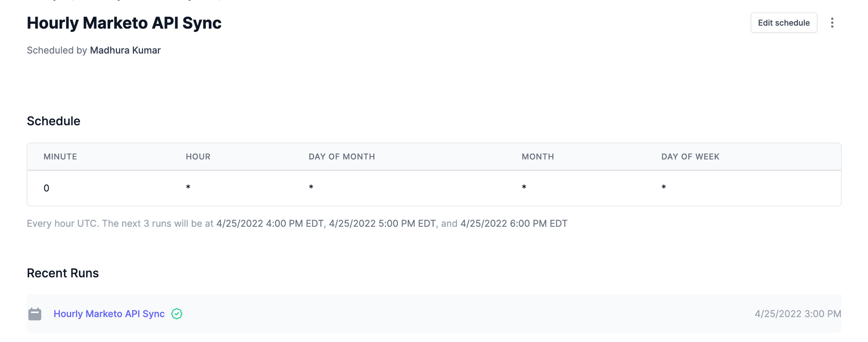This screenshot has width=868, height=342.
Task: Click the Recent Runs section heading
Action: coord(63,273)
